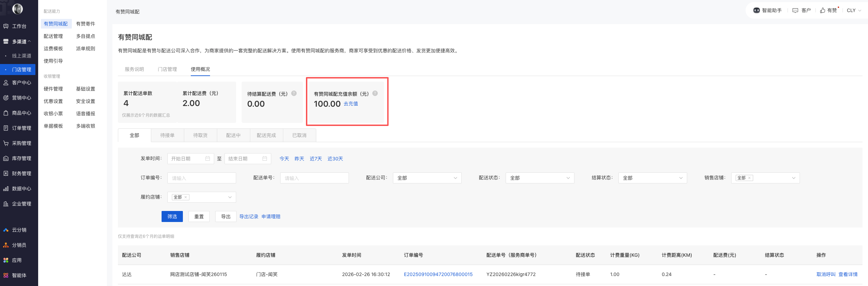Click the marketing center icon
The width and height of the screenshot is (868, 286).
tap(6, 98)
